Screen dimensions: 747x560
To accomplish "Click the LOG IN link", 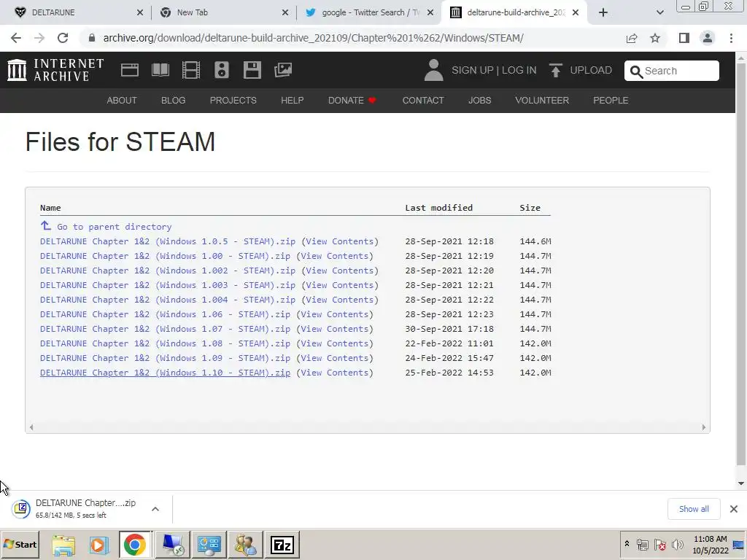I will (x=519, y=70).
